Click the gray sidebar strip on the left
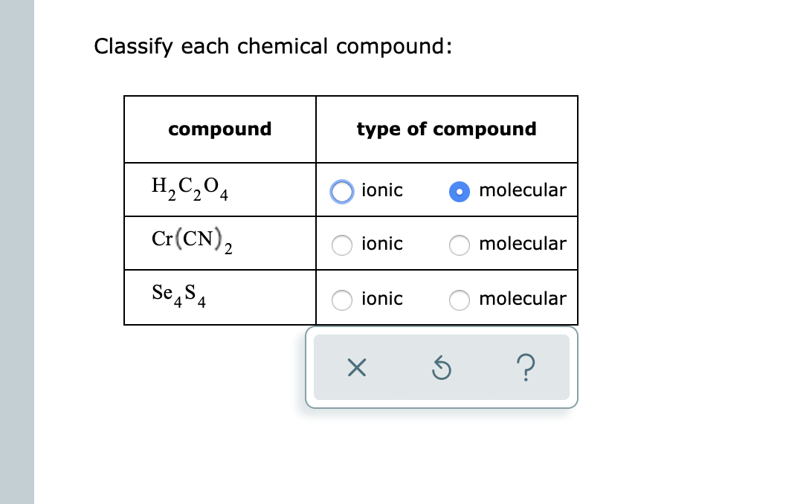Screen dimensions: 812x504 15,252
